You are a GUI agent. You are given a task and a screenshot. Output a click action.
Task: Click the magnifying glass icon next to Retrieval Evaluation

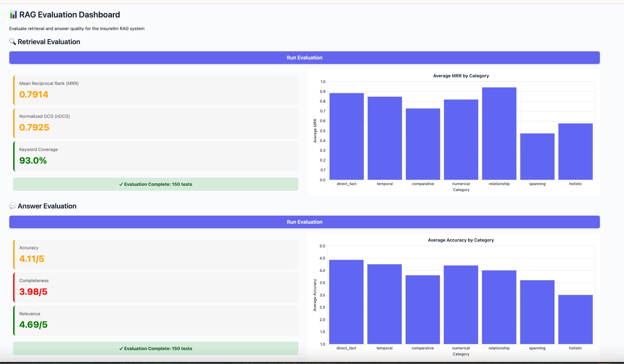pyautogui.click(x=13, y=42)
